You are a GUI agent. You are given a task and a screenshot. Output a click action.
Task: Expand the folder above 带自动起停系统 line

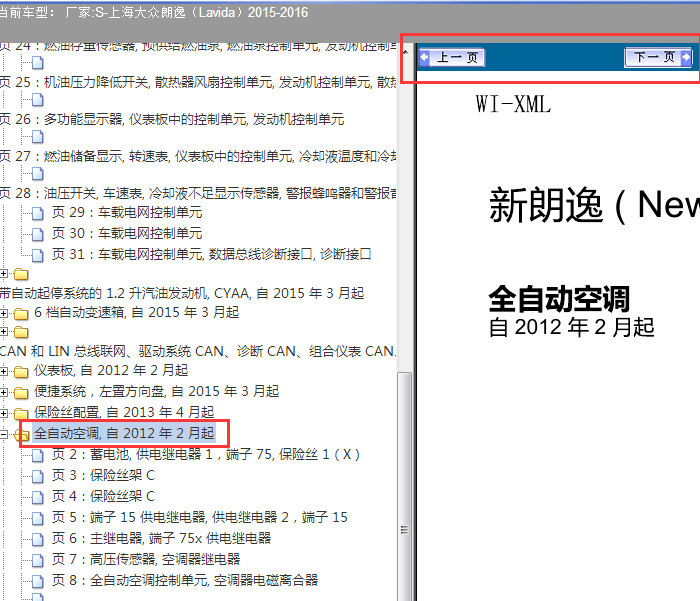4,273
